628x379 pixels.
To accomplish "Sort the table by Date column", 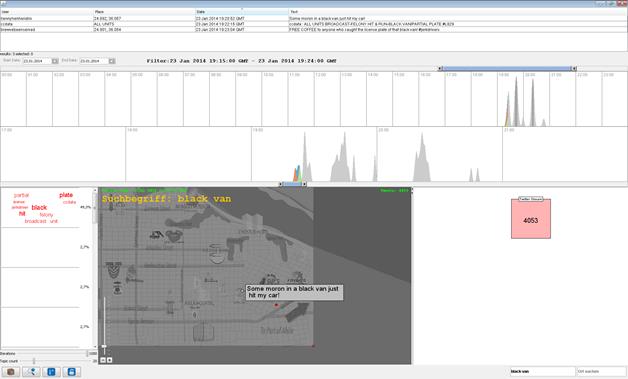I will [242, 12].
